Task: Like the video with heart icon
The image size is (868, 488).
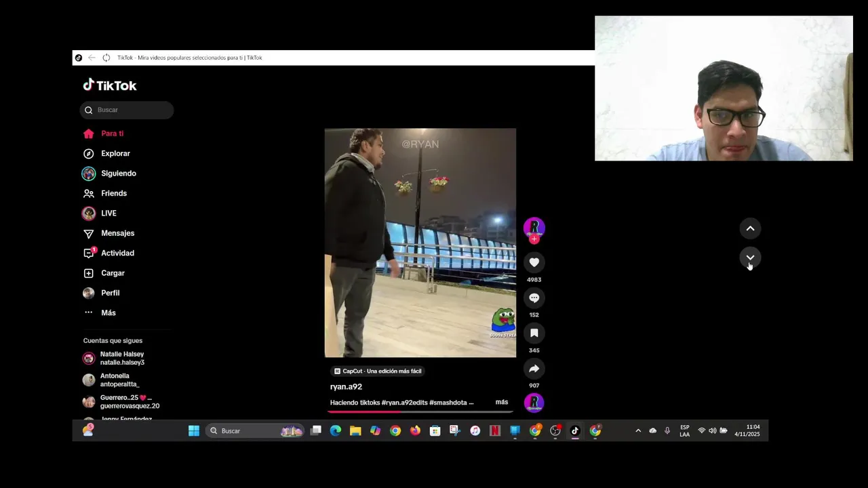Action: 534,262
